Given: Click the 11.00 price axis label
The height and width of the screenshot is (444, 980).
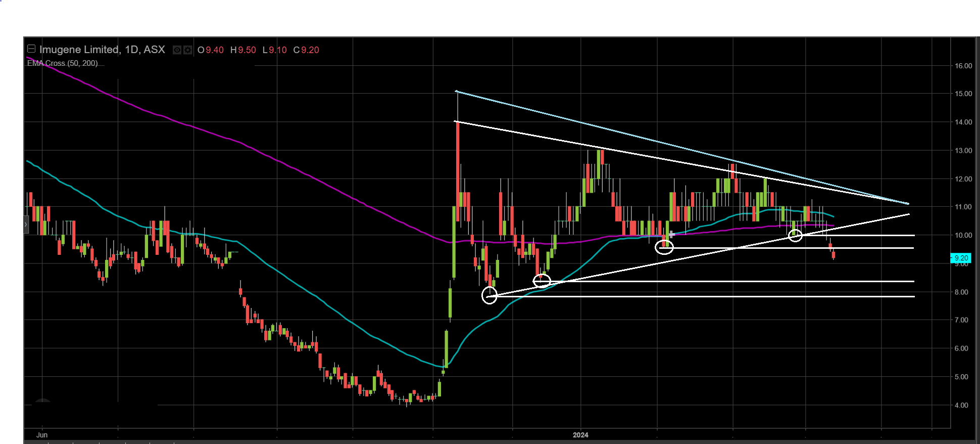Looking at the screenshot, I should 963,207.
